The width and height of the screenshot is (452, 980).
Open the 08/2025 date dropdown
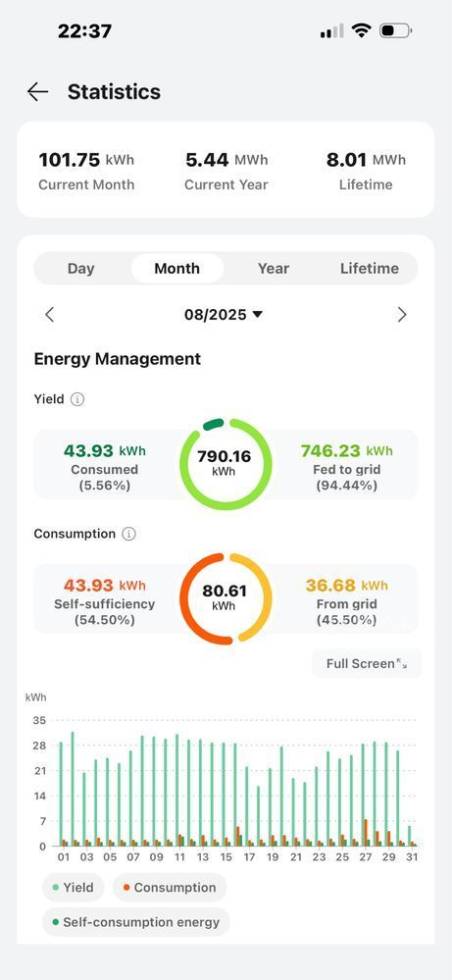[x=224, y=314]
